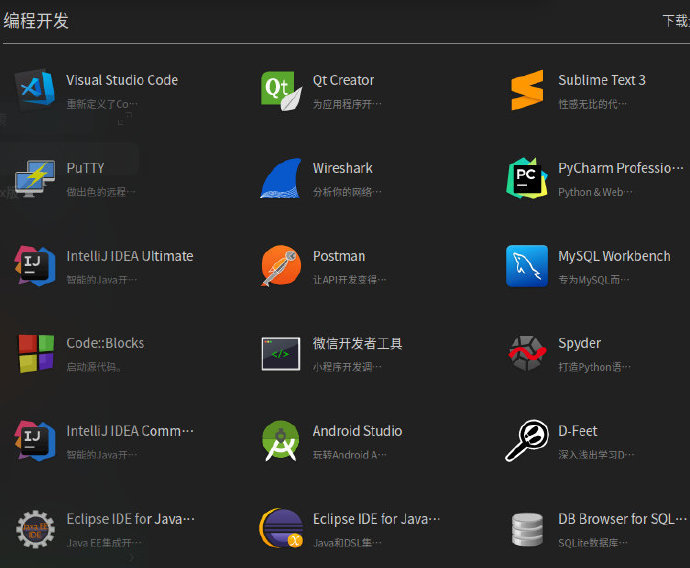This screenshot has width=690, height=568.
Task: Click the 编程开发 category heading
Action: click(36, 21)
